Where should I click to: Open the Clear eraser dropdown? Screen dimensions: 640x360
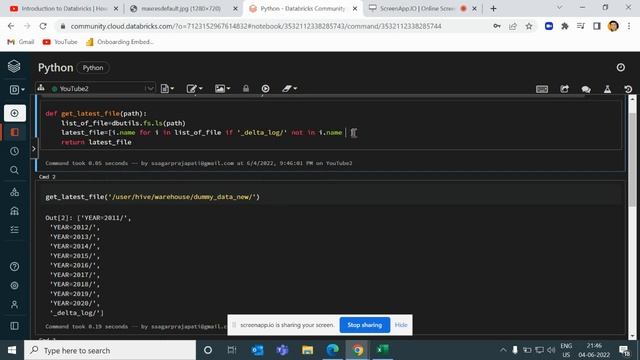(289, 89)
